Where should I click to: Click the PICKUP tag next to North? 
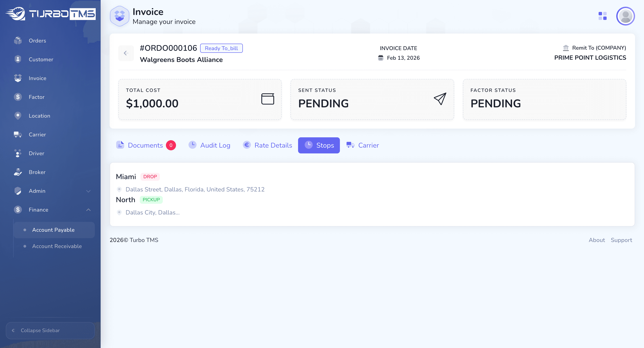click(x=151, y=199)
